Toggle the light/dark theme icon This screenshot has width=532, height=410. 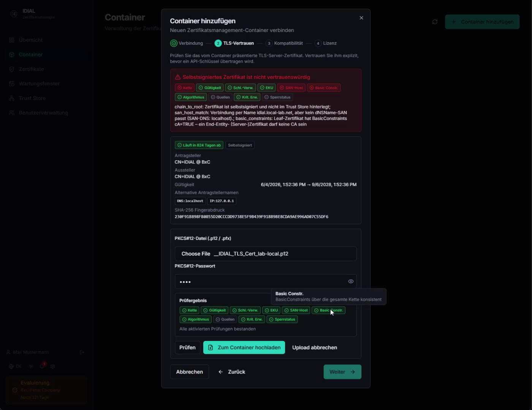point(31,366)
